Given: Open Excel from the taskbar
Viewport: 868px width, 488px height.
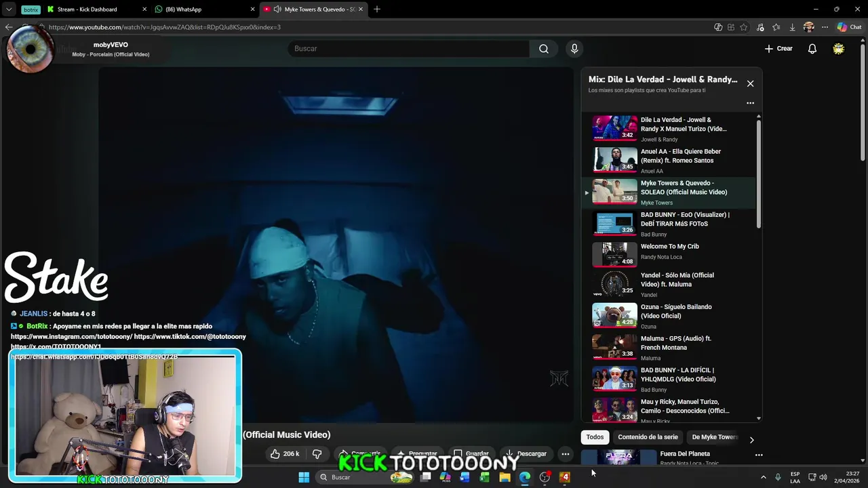Looking at the screenshot, I should coord(484,477).
